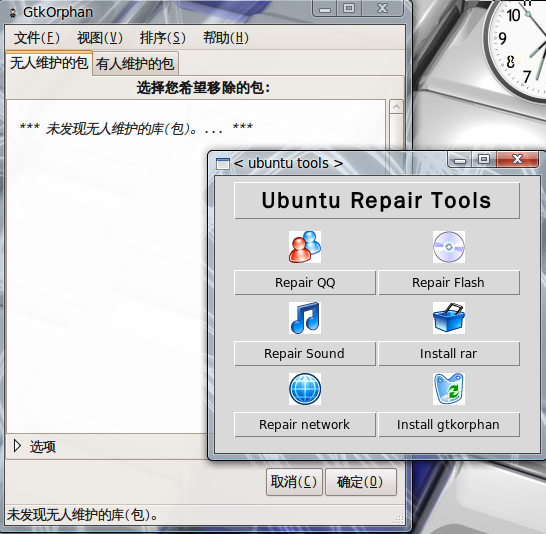Click the 取消(C) cancel button in GtkOrphan
Image resolution: width=546 pixels, height=534 pixels.
pyautogui.click(x=294, y=482)
